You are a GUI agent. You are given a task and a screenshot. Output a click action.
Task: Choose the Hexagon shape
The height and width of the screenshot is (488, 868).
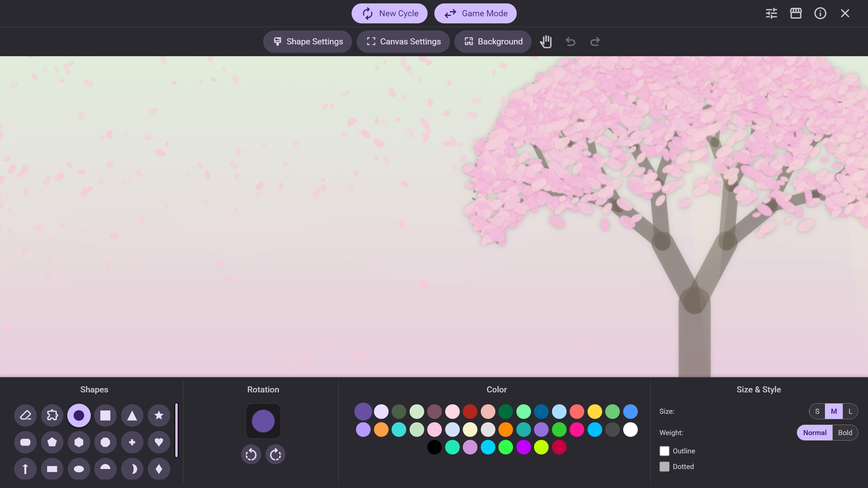point(79,442)
